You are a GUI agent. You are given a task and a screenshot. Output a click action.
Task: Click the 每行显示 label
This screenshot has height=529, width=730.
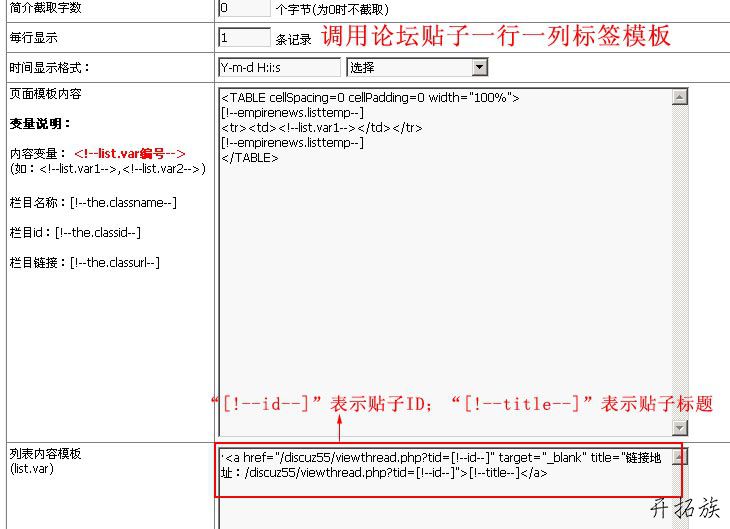click(x=34, y=38)
